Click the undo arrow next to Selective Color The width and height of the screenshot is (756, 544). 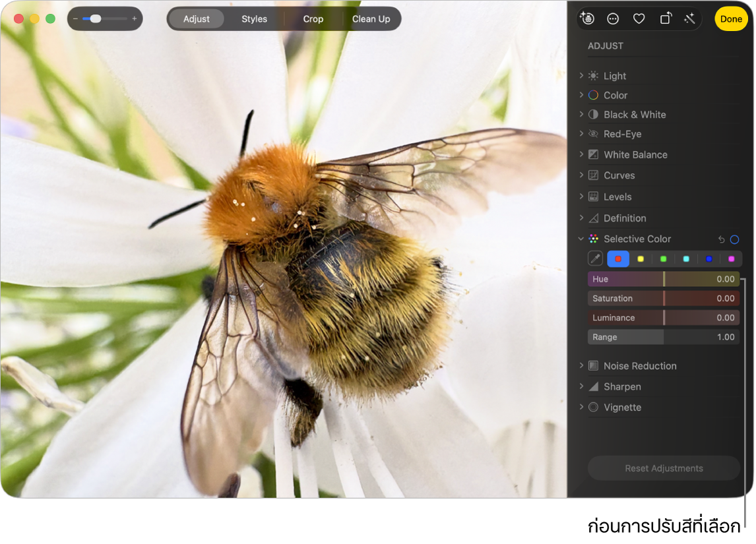point(721,239)
